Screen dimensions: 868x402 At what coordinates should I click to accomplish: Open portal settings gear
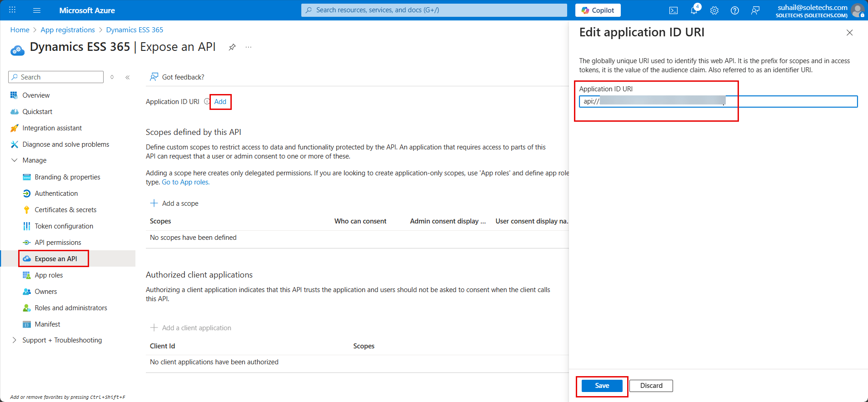point(714,10)
